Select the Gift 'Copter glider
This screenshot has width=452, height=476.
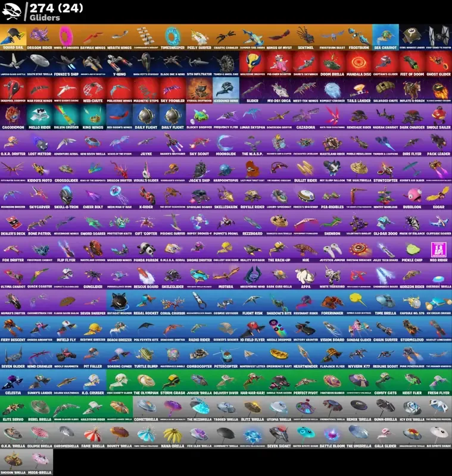coord(146,223)
